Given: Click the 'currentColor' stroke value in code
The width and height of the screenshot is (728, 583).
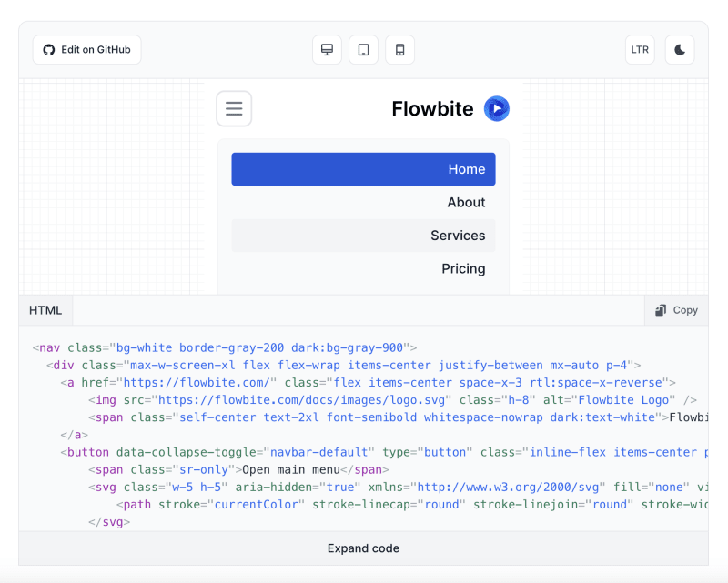Looking at the screenshot, I should 256,505.
